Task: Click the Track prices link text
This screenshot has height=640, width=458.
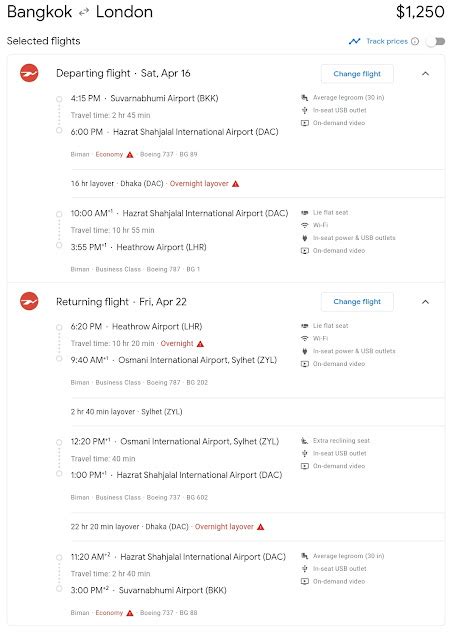Action: [x=387, y=41]
